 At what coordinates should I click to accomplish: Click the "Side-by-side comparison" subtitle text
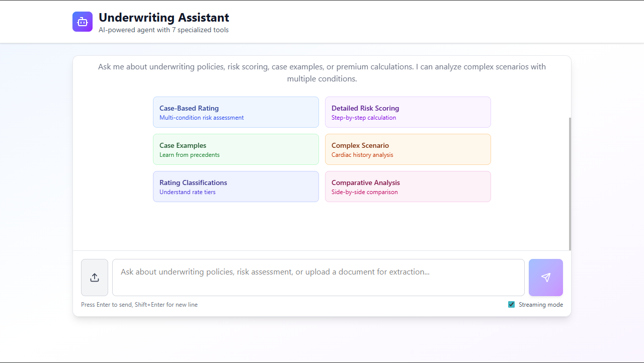tap(364, 192)
